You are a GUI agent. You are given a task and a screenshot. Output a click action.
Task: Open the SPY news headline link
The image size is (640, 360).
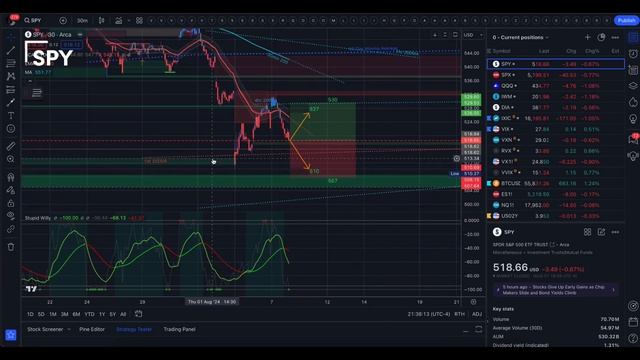pos(556,290)
